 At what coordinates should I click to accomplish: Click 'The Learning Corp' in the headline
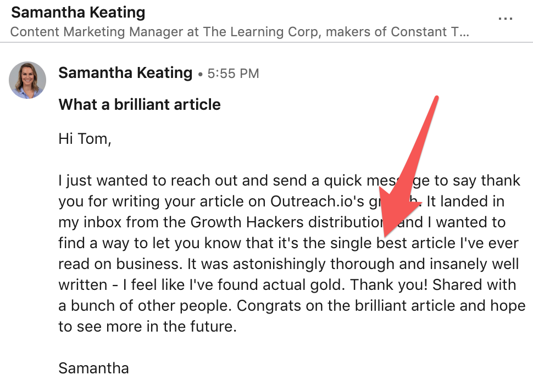[262, 32]
